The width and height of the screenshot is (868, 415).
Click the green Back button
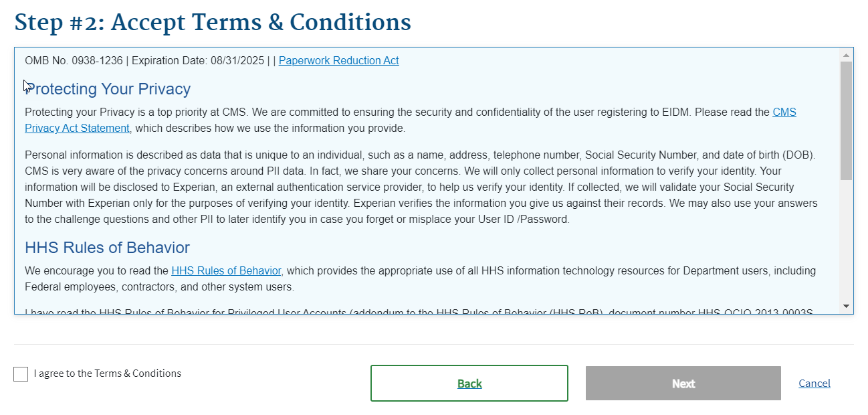coord(469,384)
